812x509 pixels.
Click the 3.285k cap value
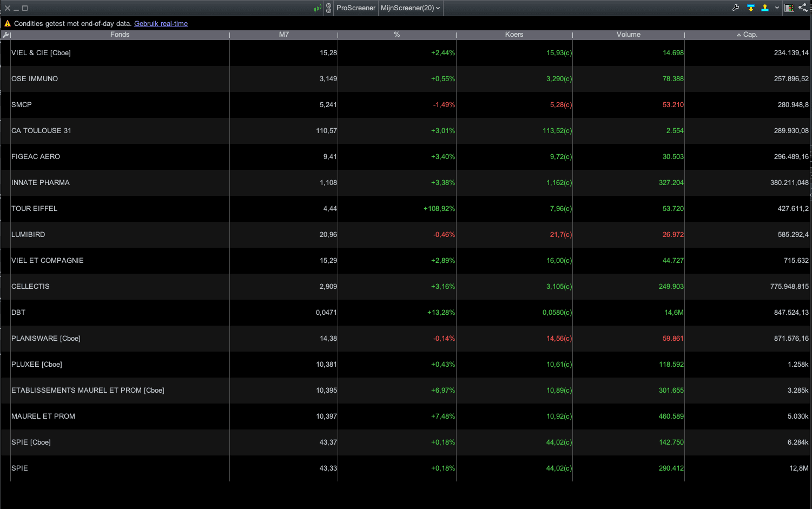(798, 391)
